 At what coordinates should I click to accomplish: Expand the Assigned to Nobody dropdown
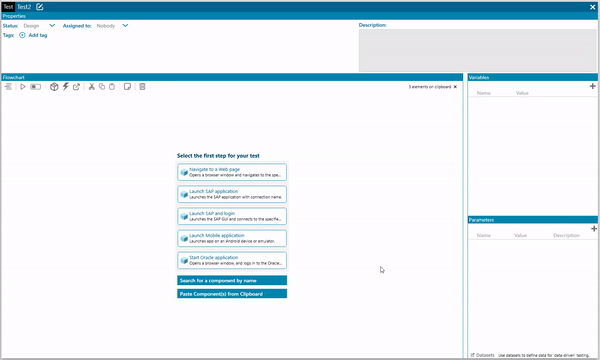(112, 26)
